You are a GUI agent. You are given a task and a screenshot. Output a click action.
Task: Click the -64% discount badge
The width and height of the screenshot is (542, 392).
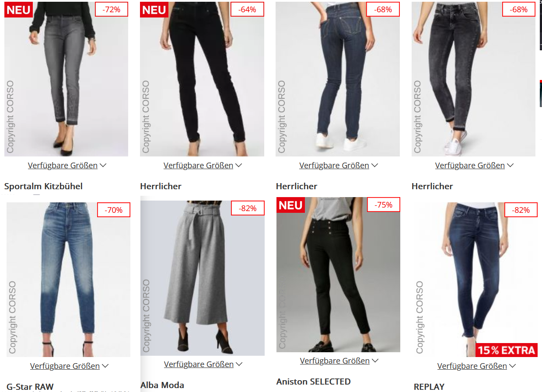tap(247, 9)
